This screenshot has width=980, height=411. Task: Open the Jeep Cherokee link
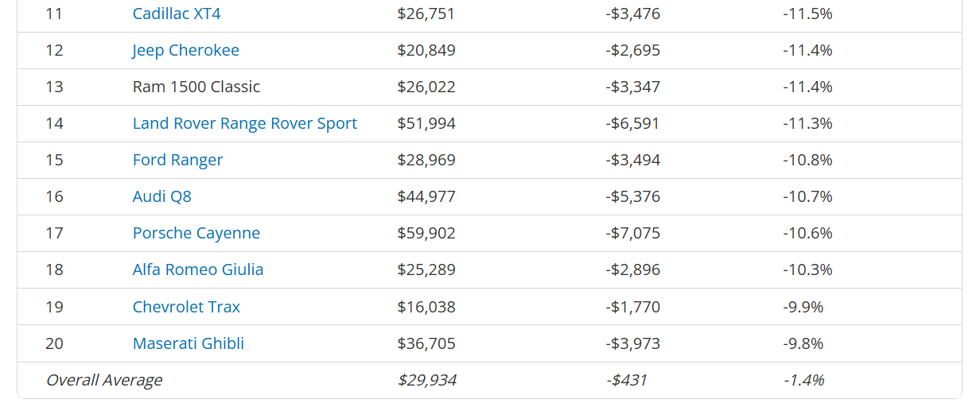click(x=186, y=50)
